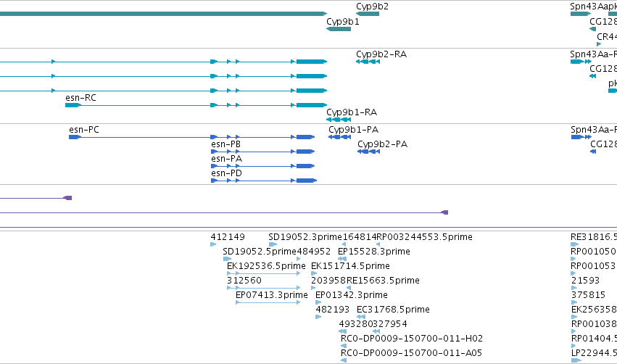Viewport: 617px width, 364px height.
Task: Select the EK192536.5prime spliced EST line
Action: (264, 273)
